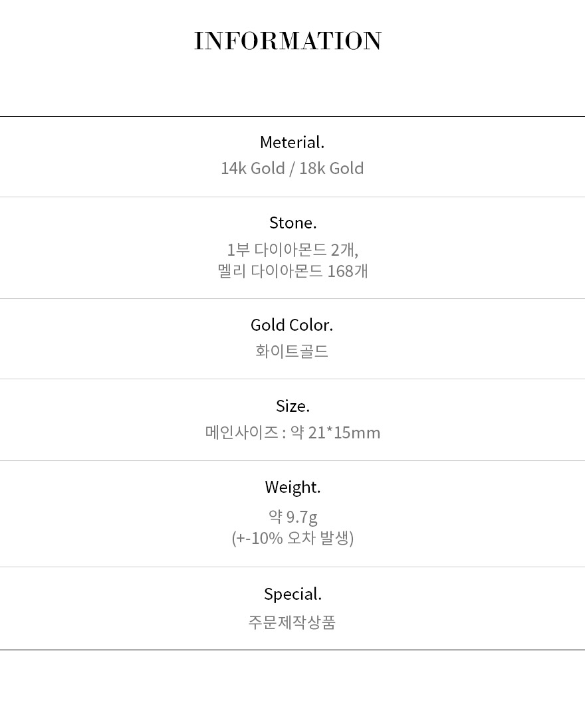Click the 약 9.7g weight value
Screen dimensions: 585x728
point(292,516)
